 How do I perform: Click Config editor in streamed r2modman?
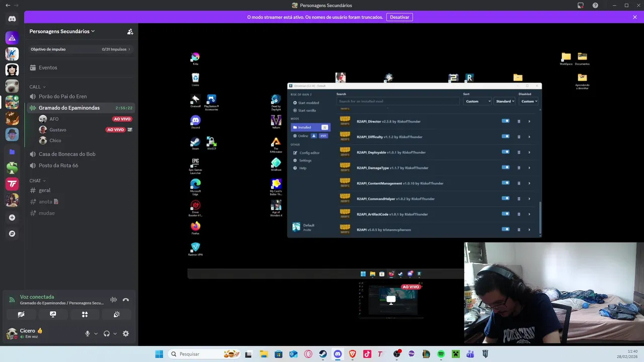(307, 153)
